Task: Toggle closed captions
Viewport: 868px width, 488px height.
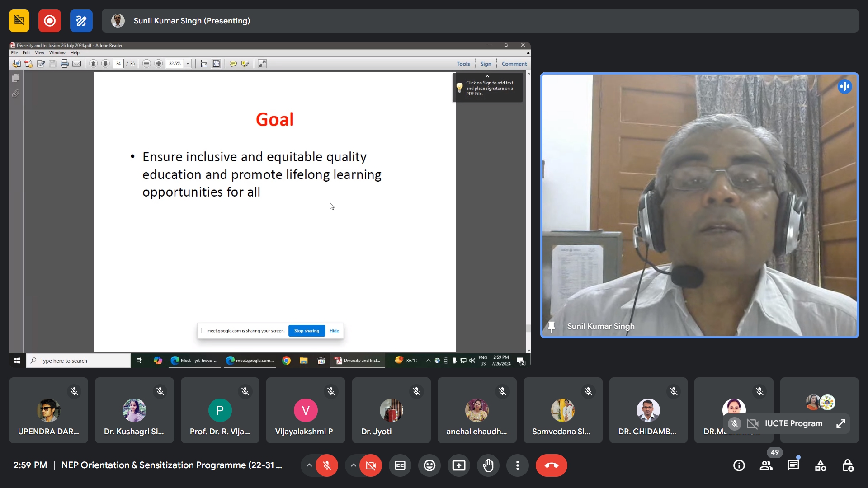Action: [400, 465]
